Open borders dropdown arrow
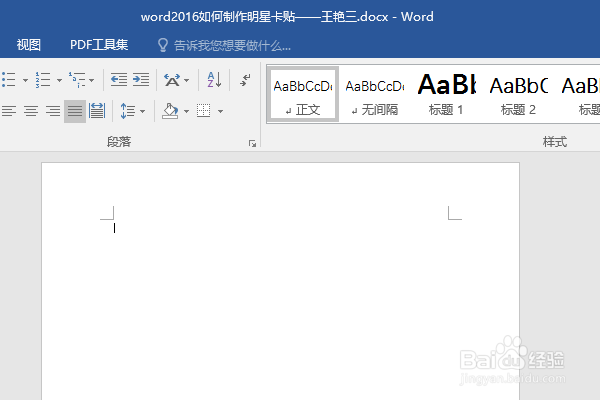The image size is (600, 400). tap(220, 111)
